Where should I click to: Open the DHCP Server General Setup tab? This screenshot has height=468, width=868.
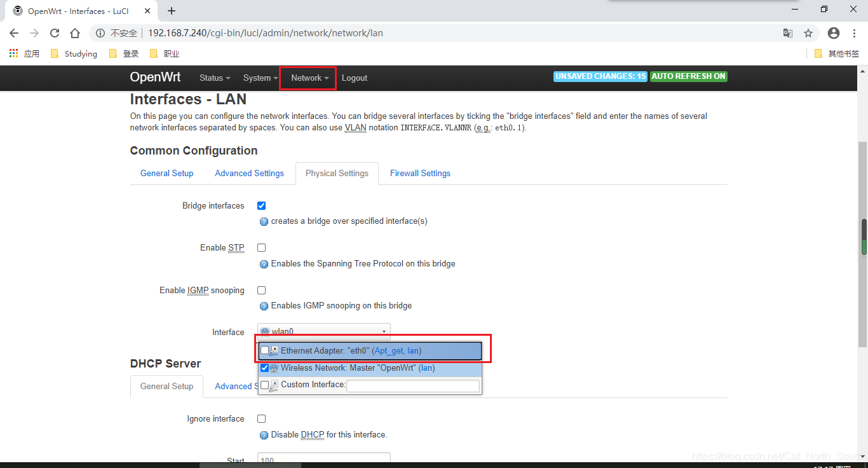166,386
